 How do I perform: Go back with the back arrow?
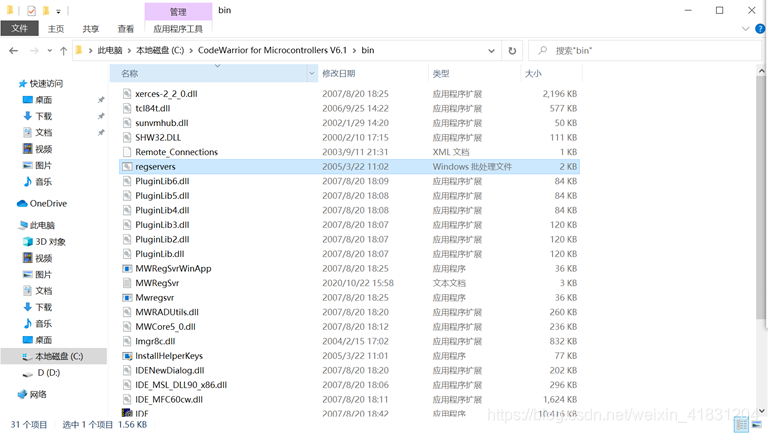click(x=14, y=50)
